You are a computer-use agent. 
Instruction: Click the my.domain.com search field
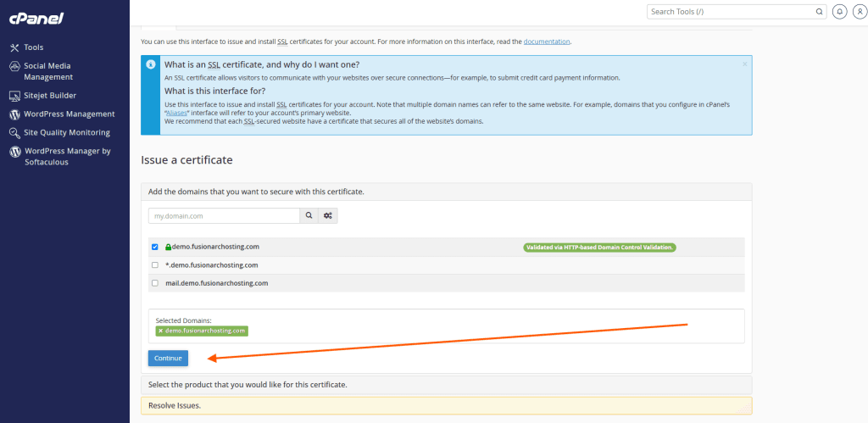click(224, 216)
